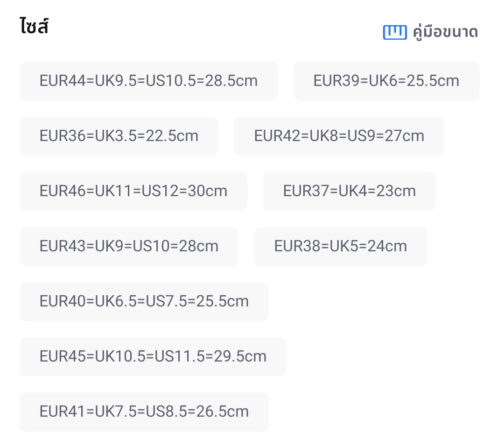The height and width of the screenshot is (447, 504).
Task: Choose size EUR46=UK11=US12=30cm
Action: 133,191
